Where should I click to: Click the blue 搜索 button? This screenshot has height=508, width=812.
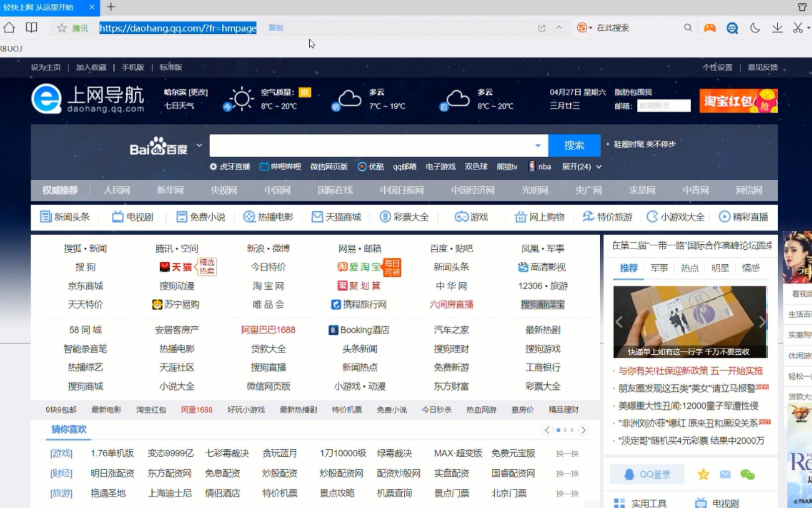(574, 146)
